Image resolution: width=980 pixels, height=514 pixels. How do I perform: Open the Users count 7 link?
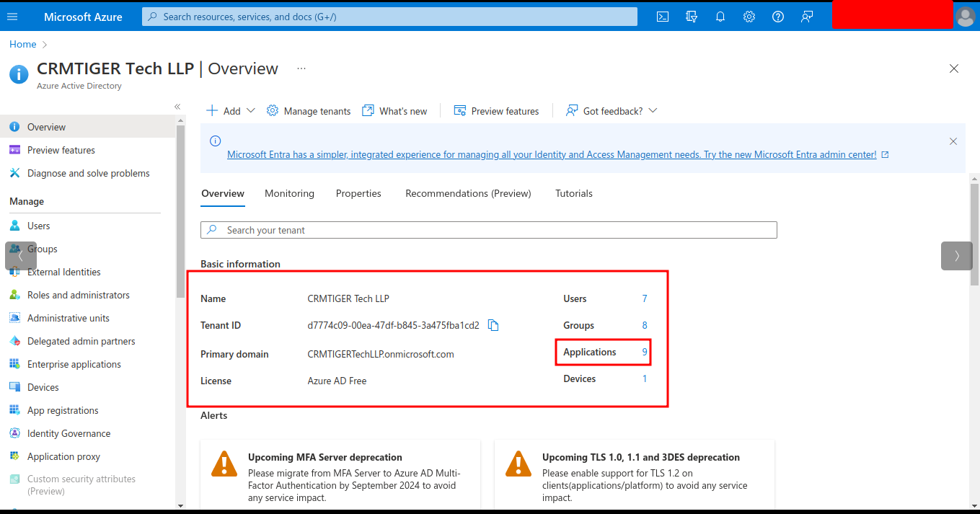pyautogui.click(x=645, y=298)
